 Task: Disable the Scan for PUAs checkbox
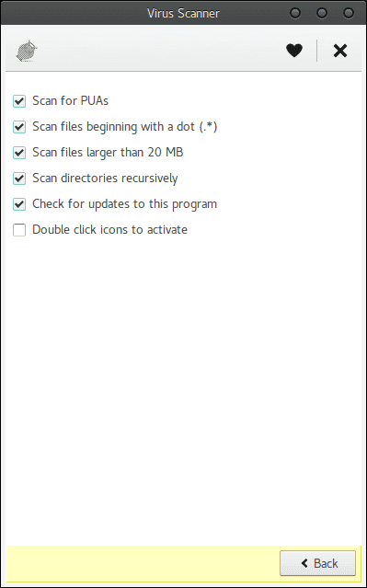click(x=19, y=101)
